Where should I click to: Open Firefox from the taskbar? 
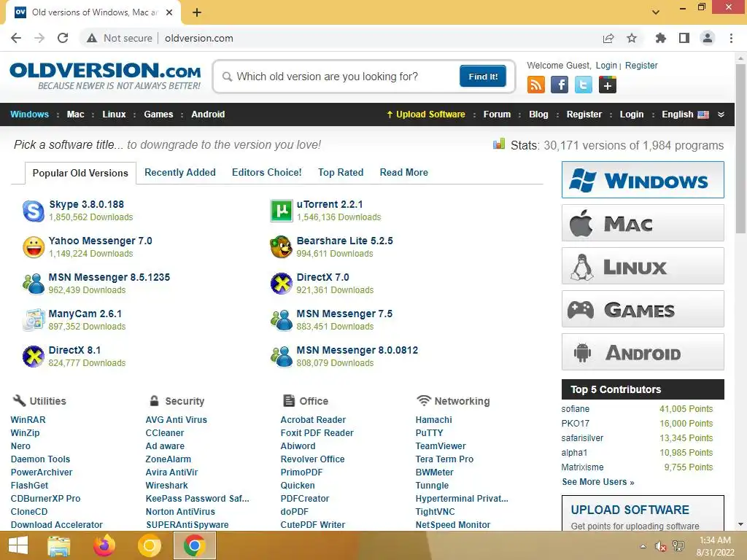pyautogui.click(x=104, y=545)
